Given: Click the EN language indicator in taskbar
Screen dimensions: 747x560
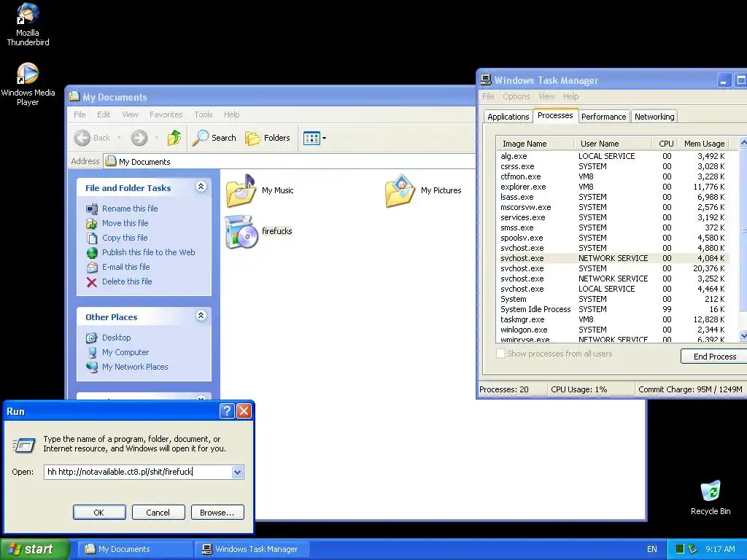Looking at the screenshot, I should (651, 549).
